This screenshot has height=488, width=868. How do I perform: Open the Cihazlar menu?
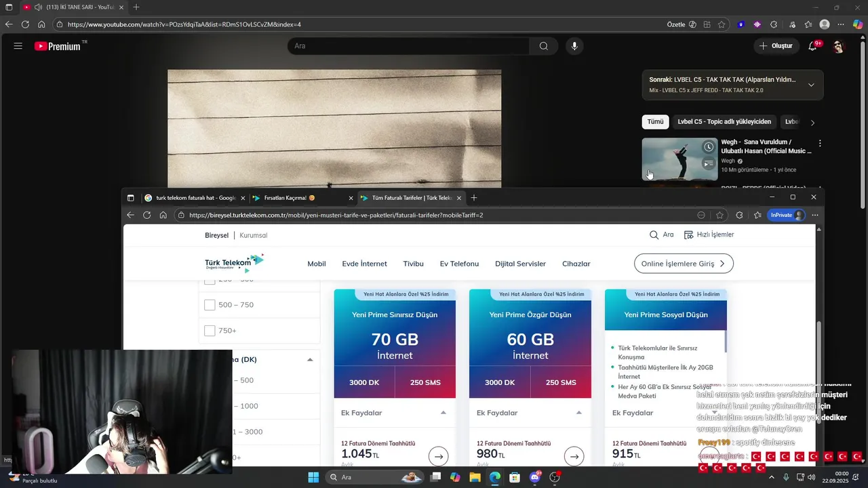click(576, 264)
